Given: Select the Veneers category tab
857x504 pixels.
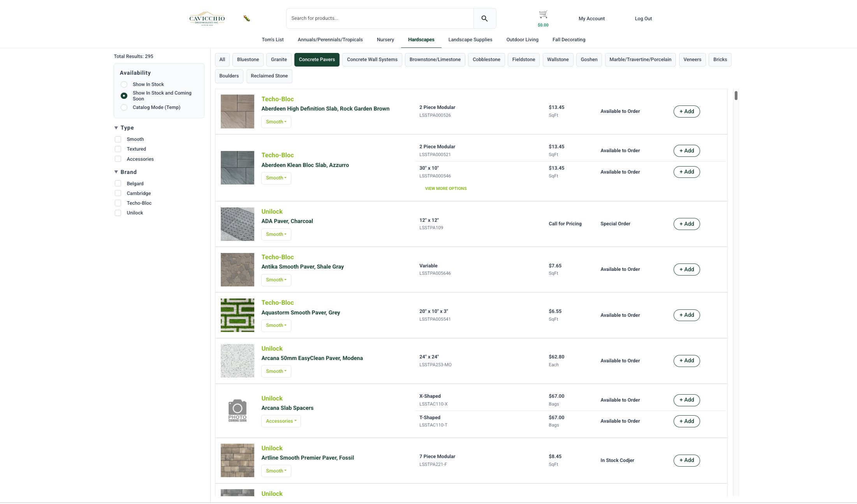Looking at the screenshot, I should [692, 60].
